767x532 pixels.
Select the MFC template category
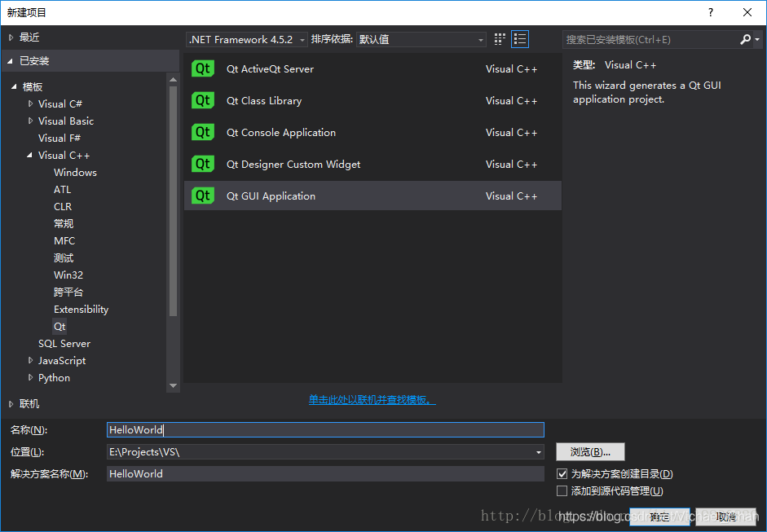64,241
